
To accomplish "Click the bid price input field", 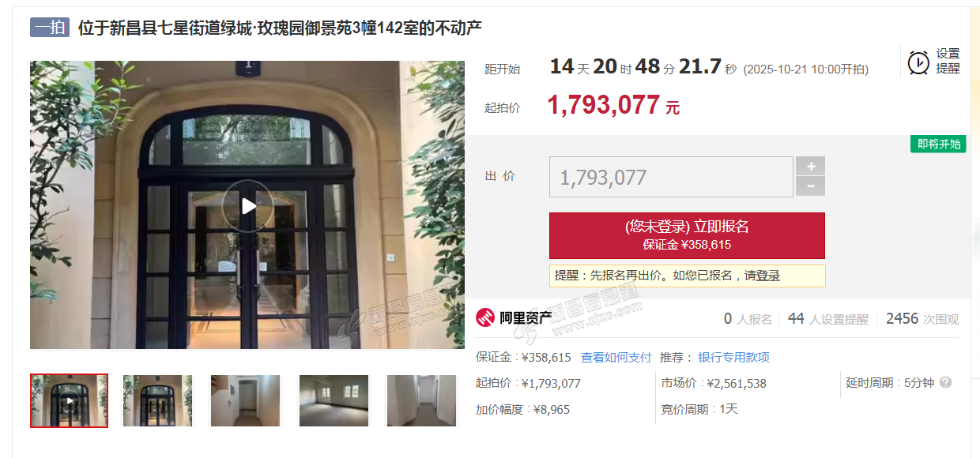I will [671, 177].
